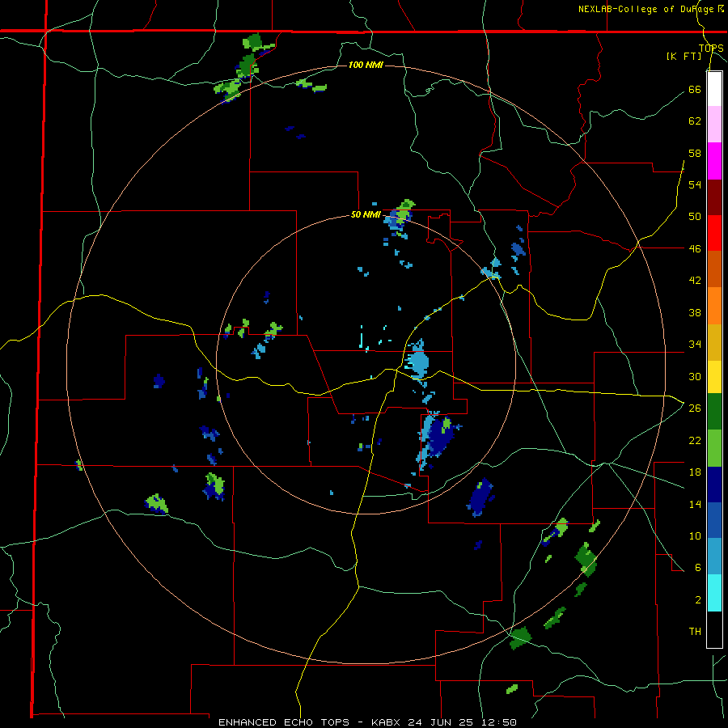
Task: Click the 66 value on the legend scale
Action: [695, 89]
